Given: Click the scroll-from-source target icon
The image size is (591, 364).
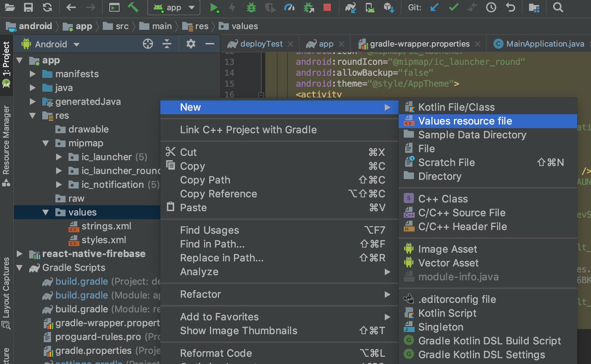Looking at the screenshot, I should pos(148,44).
